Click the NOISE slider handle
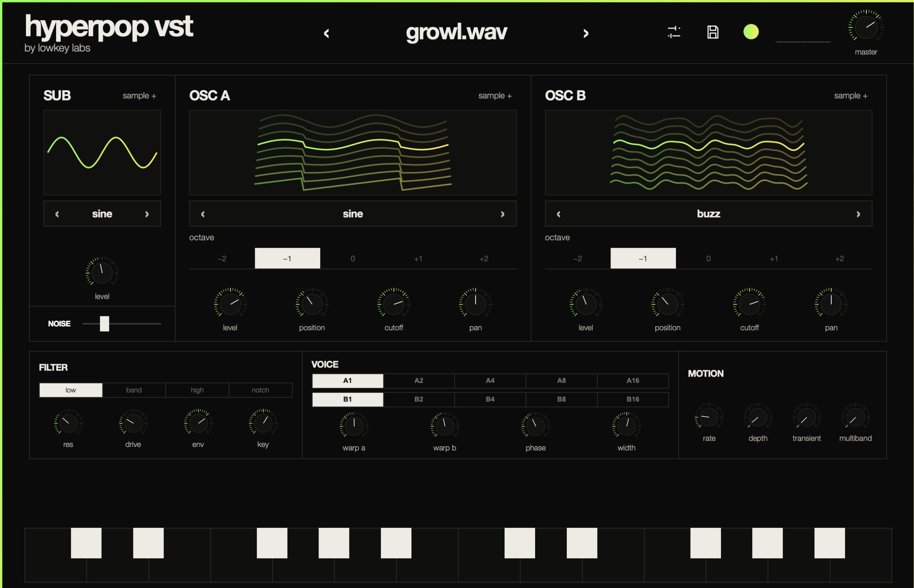Viewport: 914px width, 588px height. click(104, 324)
